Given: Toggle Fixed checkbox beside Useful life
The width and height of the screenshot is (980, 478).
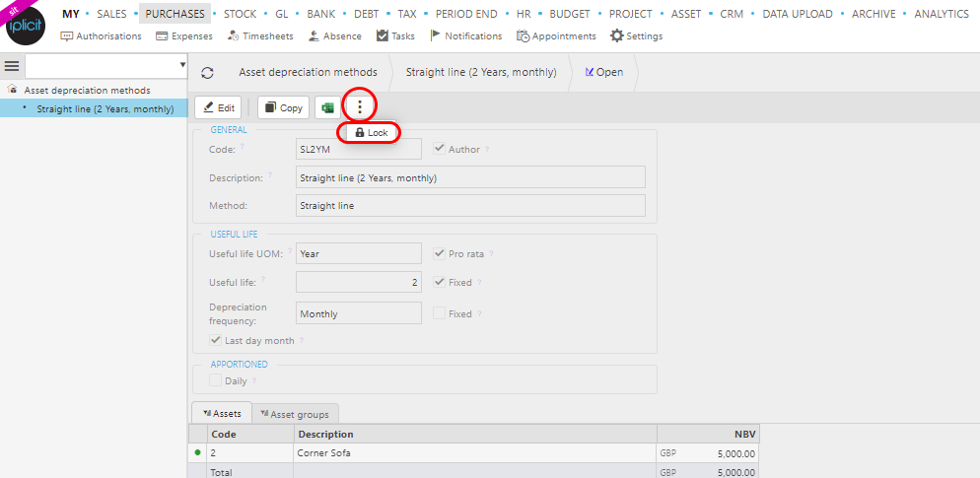Looking at the screenshot, I should point(439,283).
